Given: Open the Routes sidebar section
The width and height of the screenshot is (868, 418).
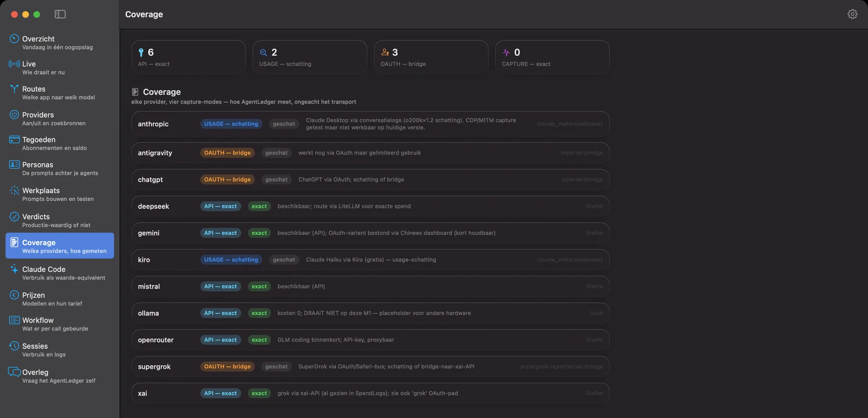Looking at the screenshot, I should click(x=60, y=93).
